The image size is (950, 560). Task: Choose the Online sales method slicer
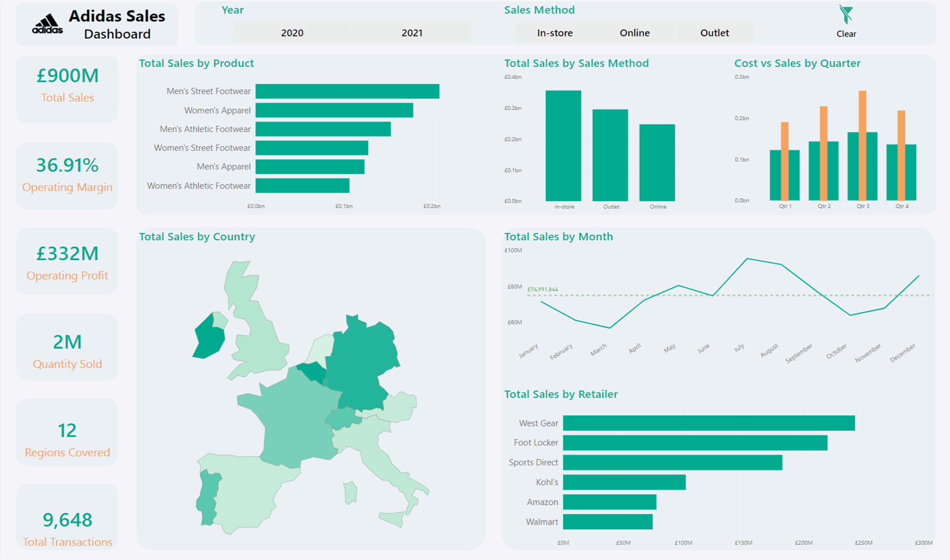click(x=635, y=33)
